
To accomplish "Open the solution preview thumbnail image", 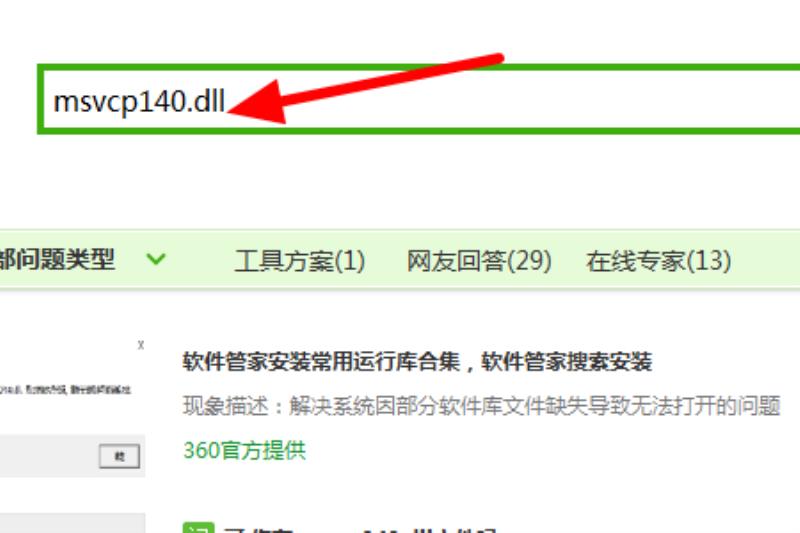I will pos(72,408).
